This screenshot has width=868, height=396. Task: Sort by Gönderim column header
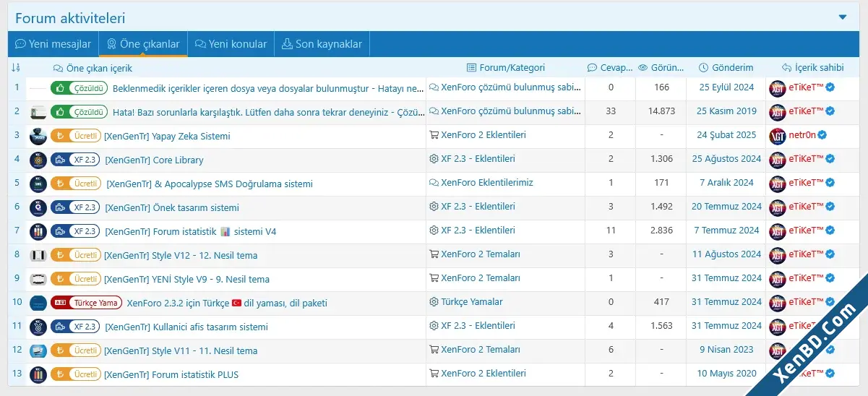(726, 68)
